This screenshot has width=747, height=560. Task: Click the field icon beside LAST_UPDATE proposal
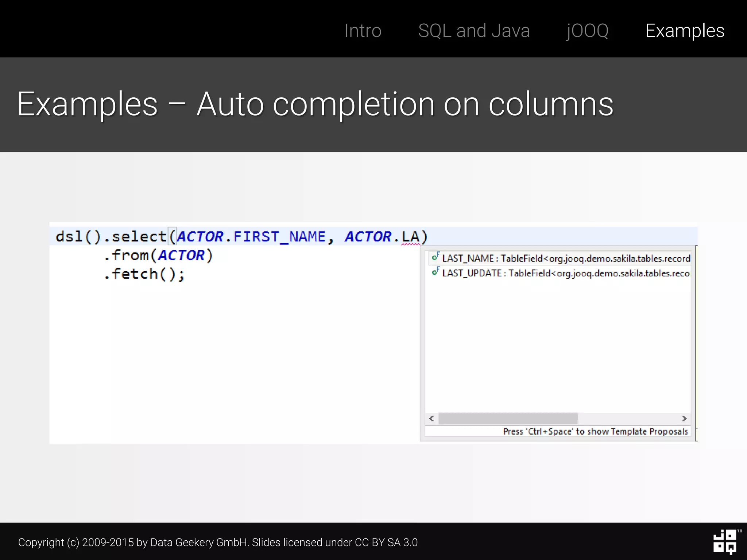click(x=436, y=272)
